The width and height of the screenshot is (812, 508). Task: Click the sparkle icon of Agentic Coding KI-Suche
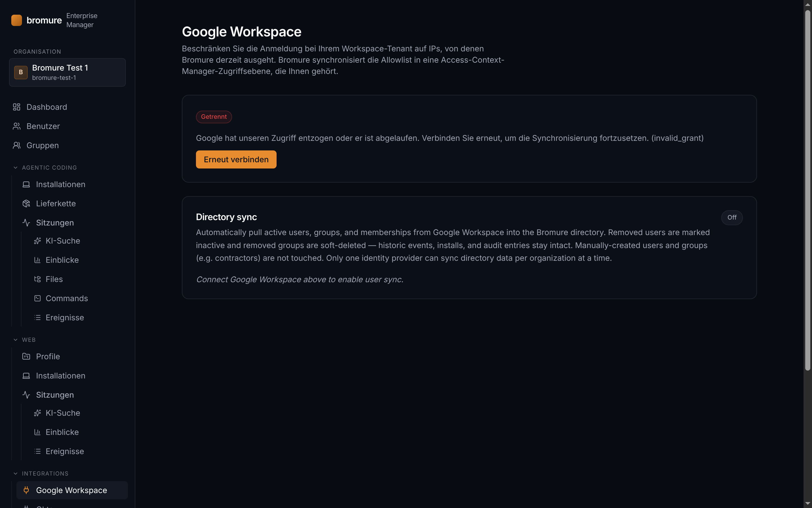(37, 241)
